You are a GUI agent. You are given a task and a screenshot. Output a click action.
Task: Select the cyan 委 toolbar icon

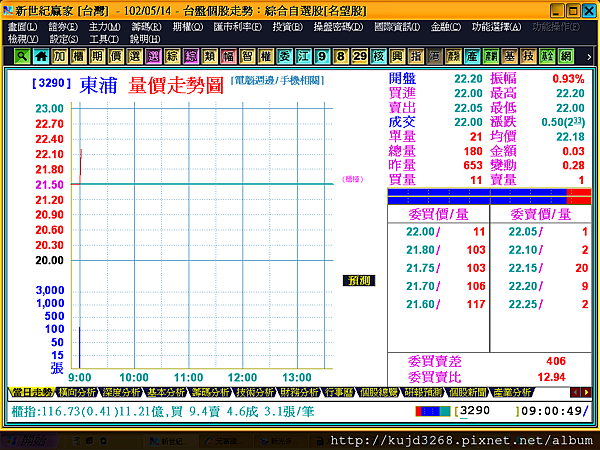pyautogui.click(x=285, y=56)
